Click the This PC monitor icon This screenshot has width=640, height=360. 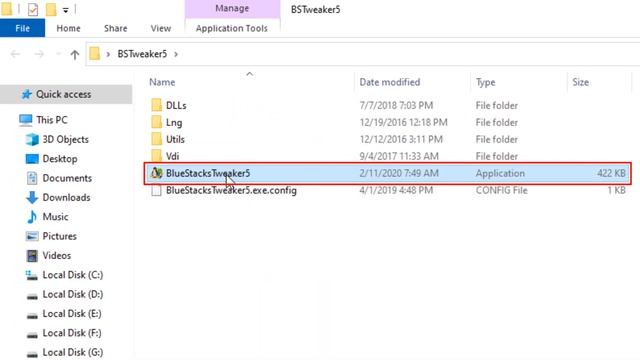[x=25, y=120]
